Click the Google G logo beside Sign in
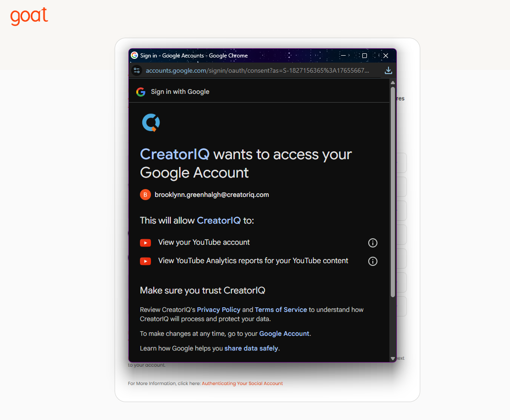This screenshot has height=420, width=510. coord(140,92)
